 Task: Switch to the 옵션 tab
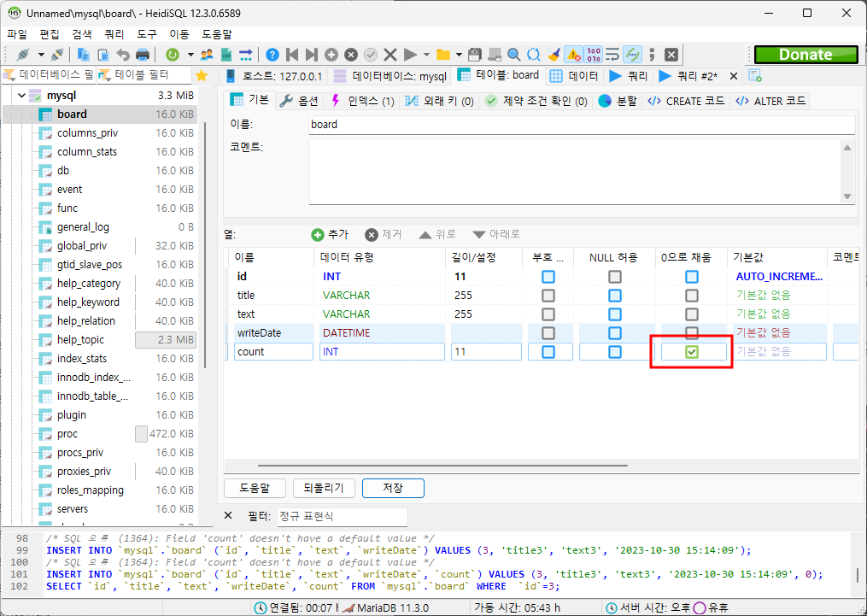point(299,101)
